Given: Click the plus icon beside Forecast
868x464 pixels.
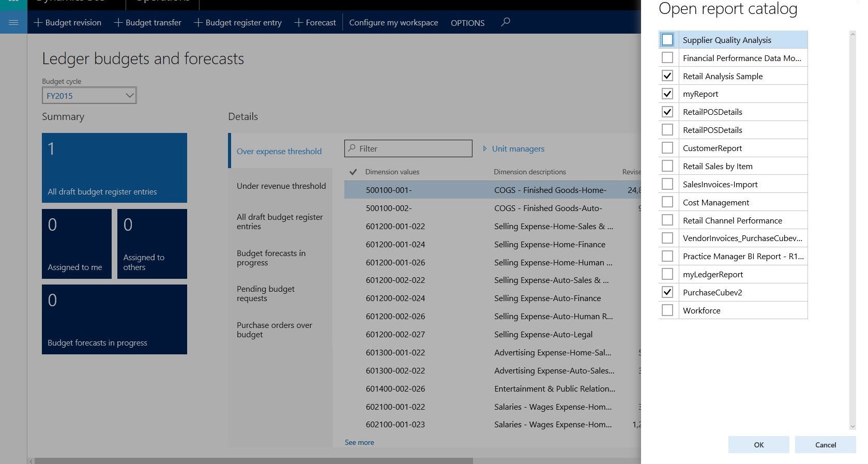Looking at the screenshot, I should 298,23.
